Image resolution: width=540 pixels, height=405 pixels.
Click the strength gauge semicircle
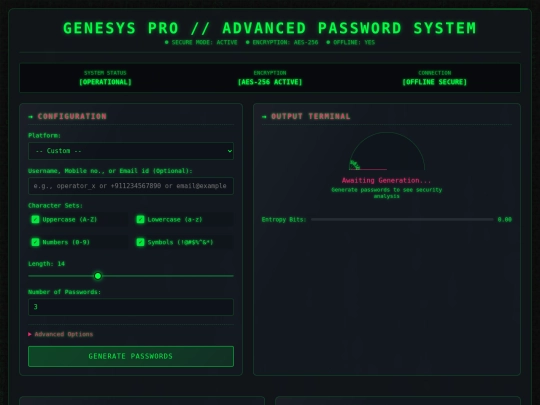pos(387,151)
